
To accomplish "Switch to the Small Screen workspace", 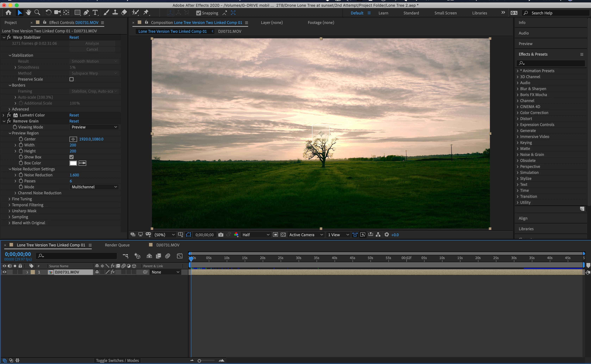I will (x=445, y=13).
